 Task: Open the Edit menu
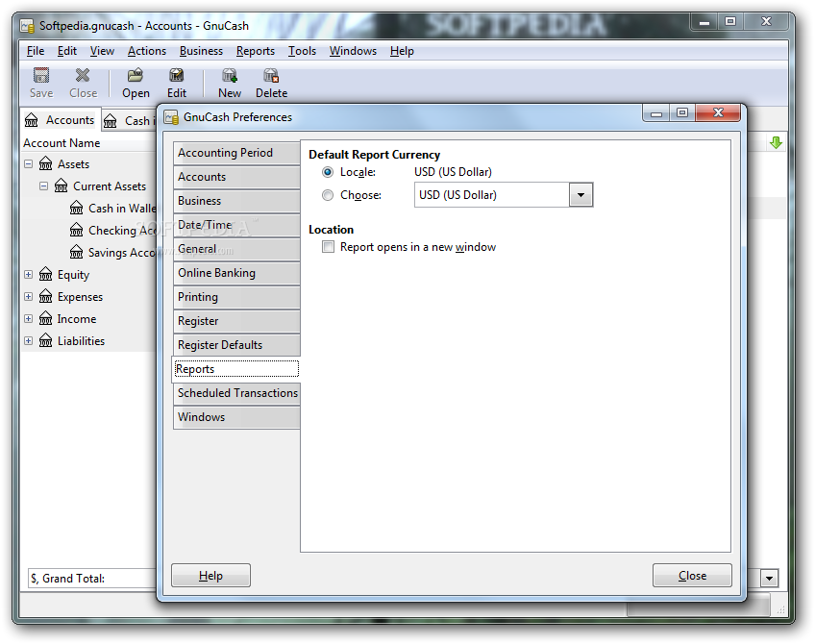pyautogui.click(x=67, y=51)
